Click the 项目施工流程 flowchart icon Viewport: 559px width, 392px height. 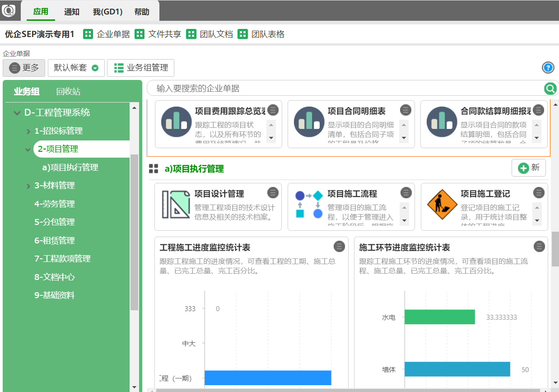(x=309, y=204)
